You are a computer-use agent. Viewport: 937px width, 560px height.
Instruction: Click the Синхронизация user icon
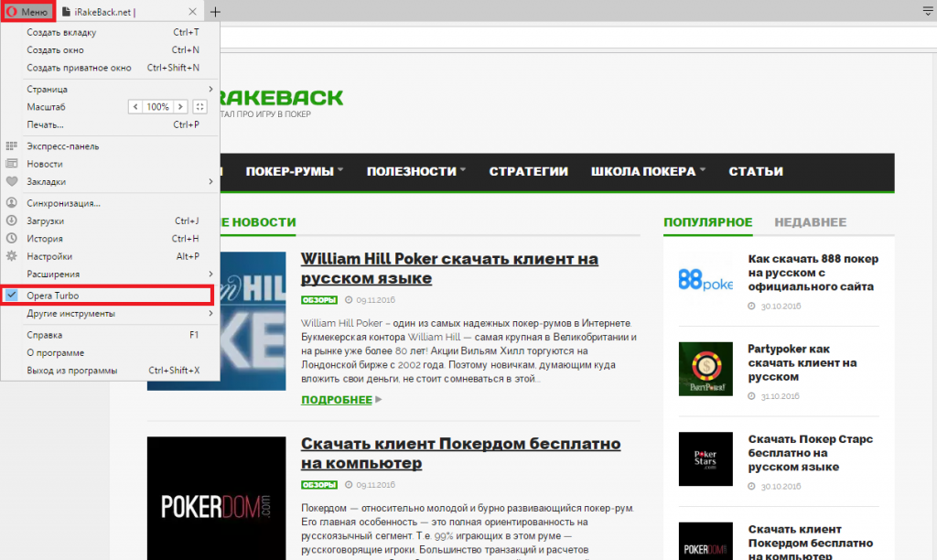tap(11, 203)
